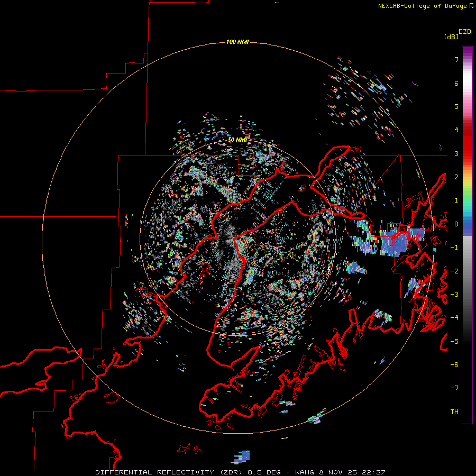476x476 pixels.
Task: Click the 5 value on color scale
Action: (456, 106)
